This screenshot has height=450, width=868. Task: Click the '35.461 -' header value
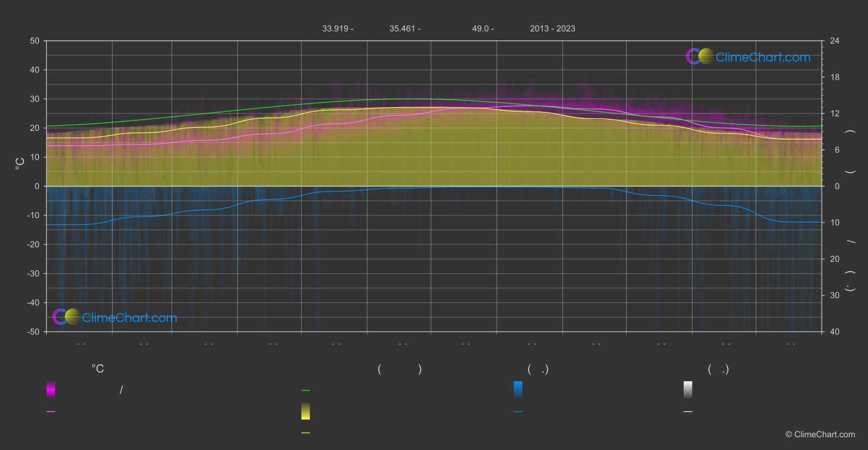coord(405,28)
